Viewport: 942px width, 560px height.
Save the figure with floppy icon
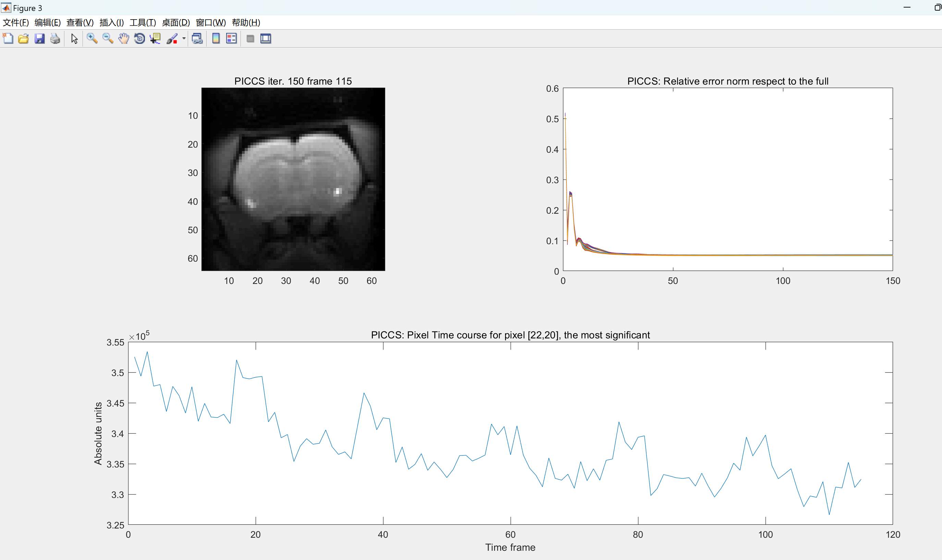tap(39, 38)
